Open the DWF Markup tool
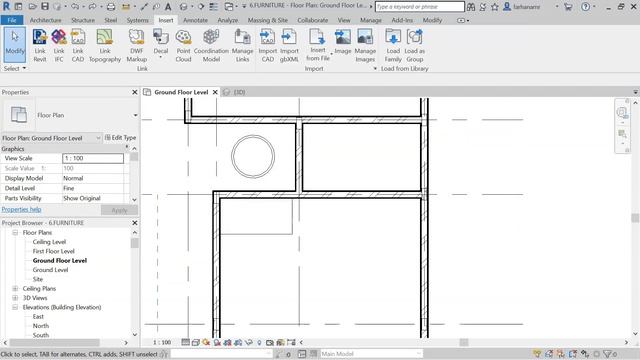 tap(136, 46)
